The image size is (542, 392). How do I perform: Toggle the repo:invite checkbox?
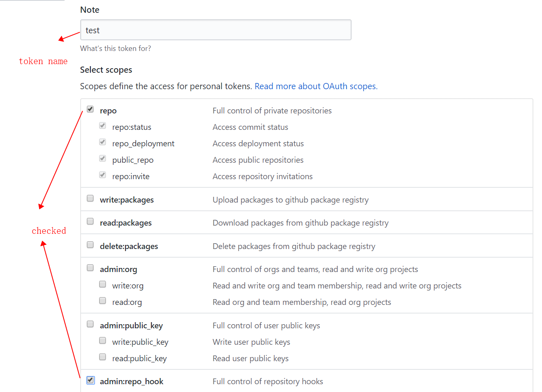point(102,175)
